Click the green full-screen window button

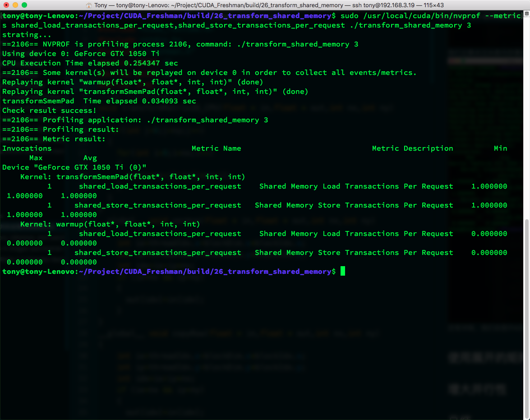point(24,5)
